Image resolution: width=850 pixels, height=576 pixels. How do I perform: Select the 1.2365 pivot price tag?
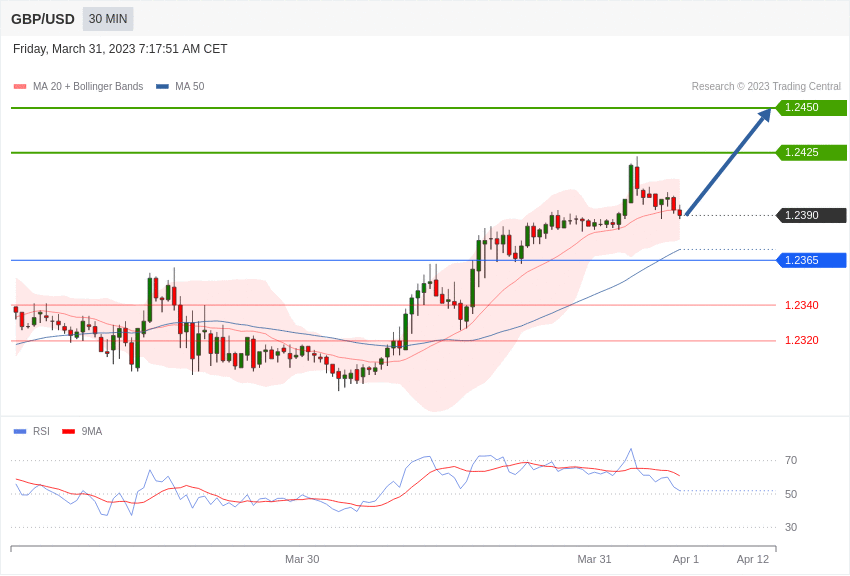point(812,260)
